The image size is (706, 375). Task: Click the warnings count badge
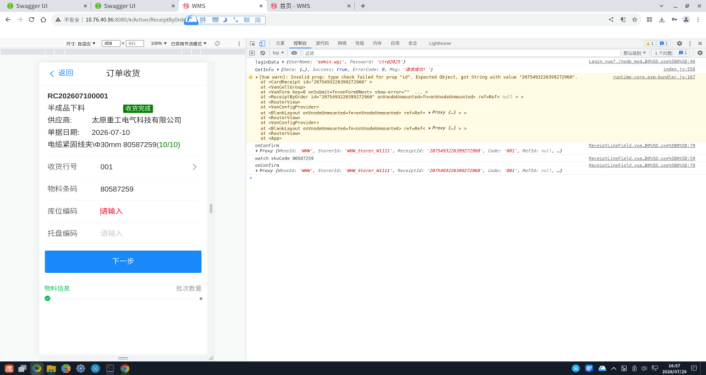(649, 43)
